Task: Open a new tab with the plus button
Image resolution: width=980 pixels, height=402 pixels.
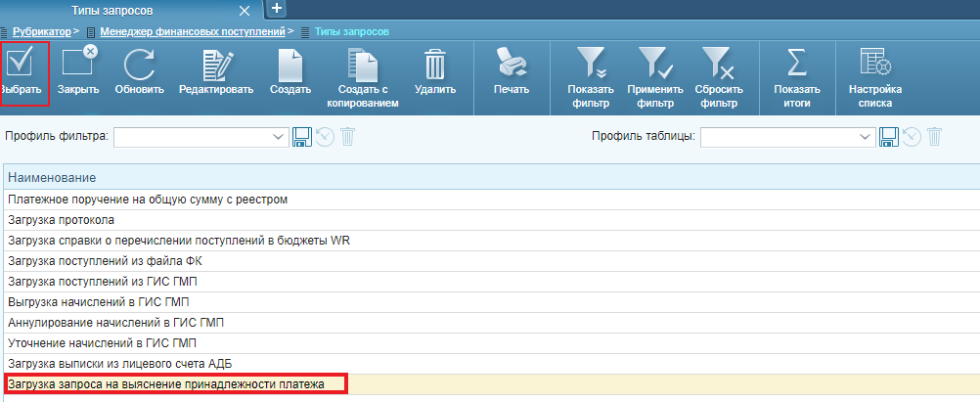Action: (x=277, y=9)
